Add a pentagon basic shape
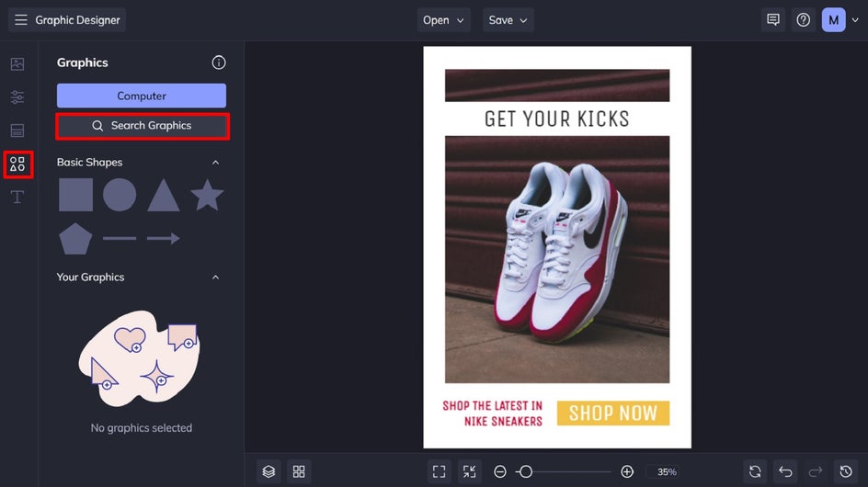868x487 pixels. [75, 239]
